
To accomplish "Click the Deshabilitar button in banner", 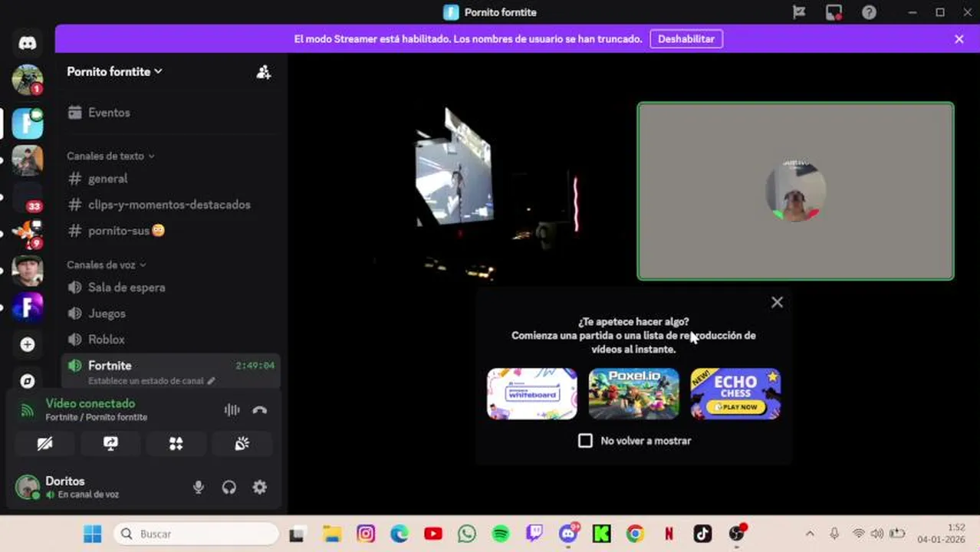I will [686, 39].
